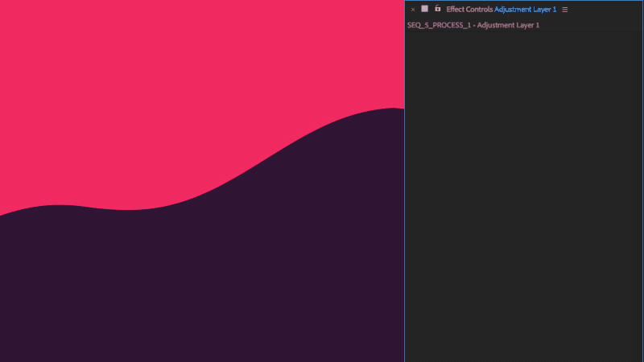Click the Adjustment Layer 1 name in the tab
Viewport: 644px width, 362px height.
pos(526,9)
